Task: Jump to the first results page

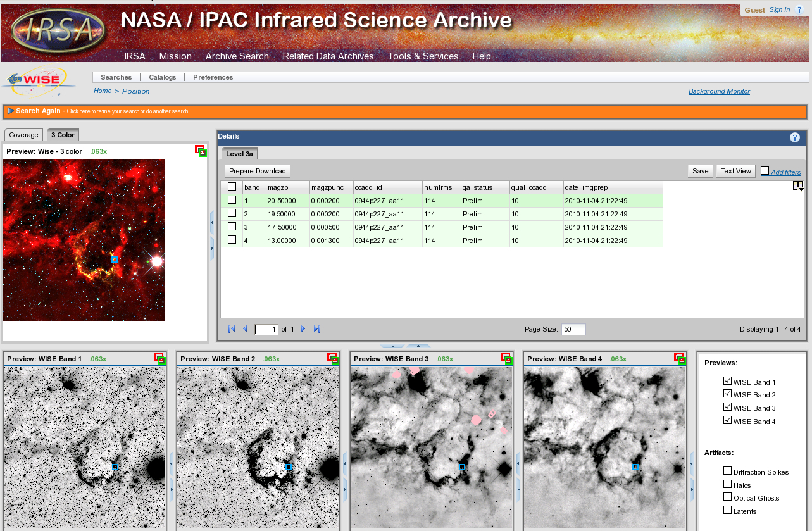Action: 232,329
